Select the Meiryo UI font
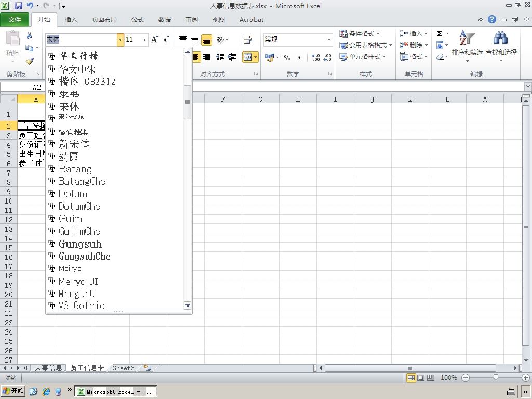The image size is (532, 399). point(115,281)
